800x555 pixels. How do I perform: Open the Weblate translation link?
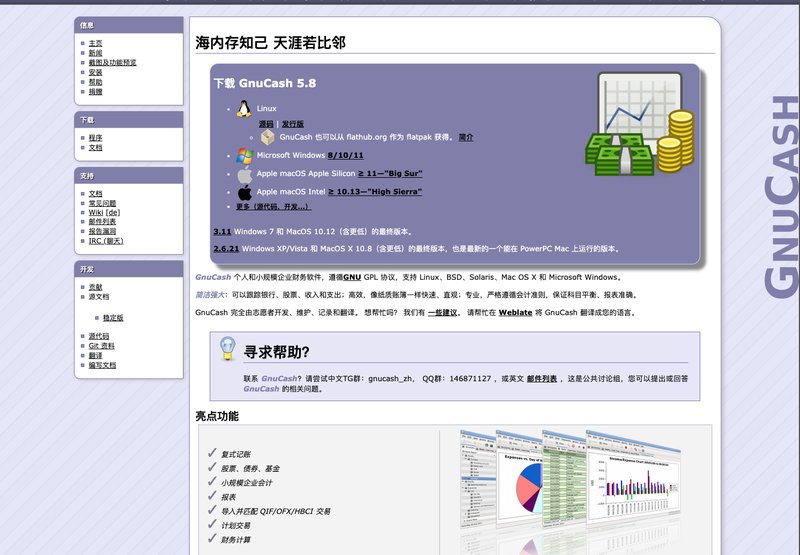click(x=515, y=312)
